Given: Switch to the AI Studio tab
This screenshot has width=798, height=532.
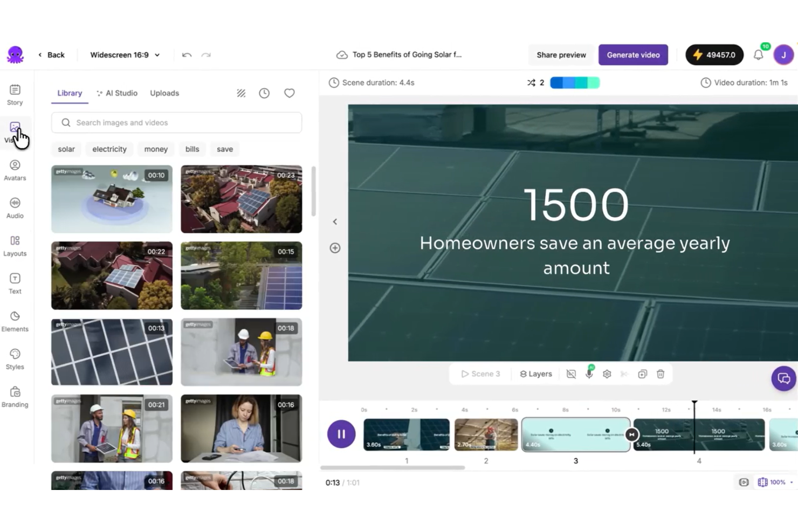Looking at the screenshot, I should pos(117,93).
